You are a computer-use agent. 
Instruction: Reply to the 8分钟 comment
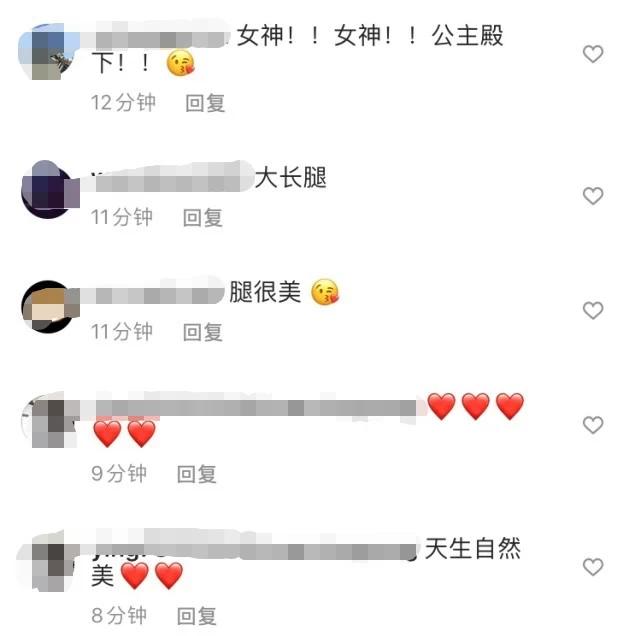(x=196, y=616)
